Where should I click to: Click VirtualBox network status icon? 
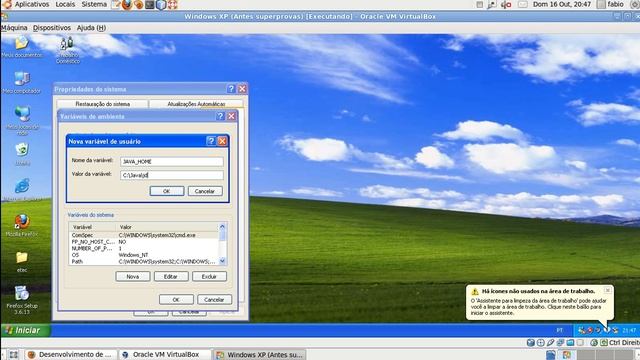(x=560, y=342)
